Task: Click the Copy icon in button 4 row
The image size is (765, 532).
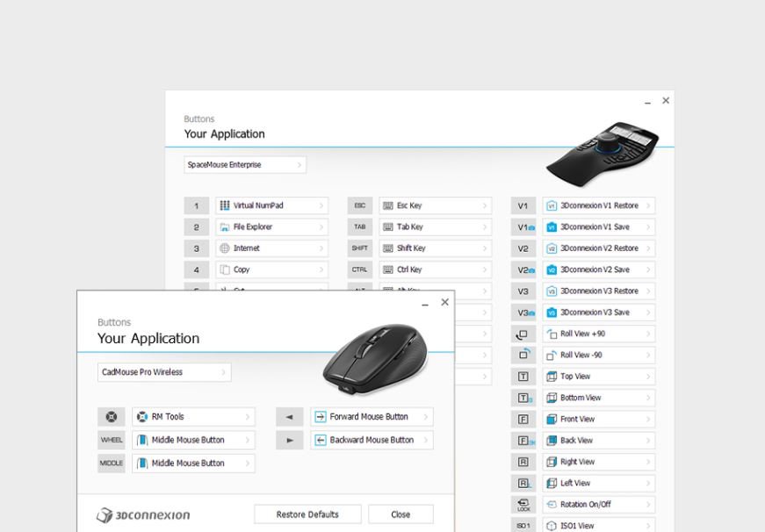Action: click(225, 270)
